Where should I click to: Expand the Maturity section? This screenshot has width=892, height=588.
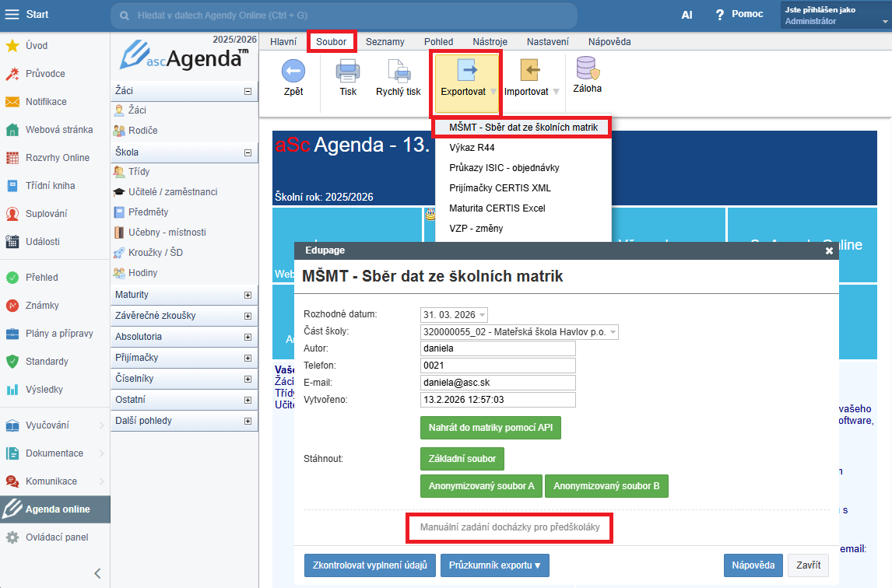pos(248,296)
